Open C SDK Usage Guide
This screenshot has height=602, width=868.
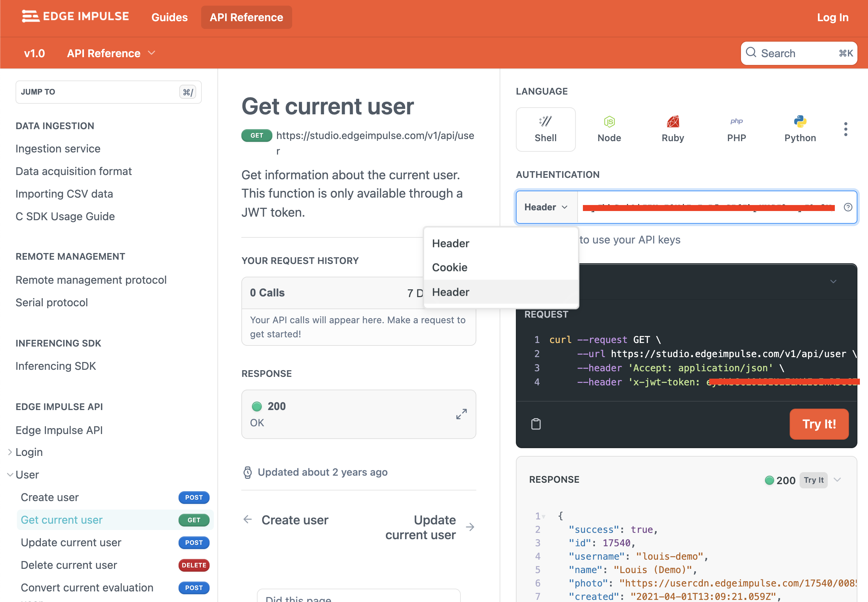tap(65, 217)
